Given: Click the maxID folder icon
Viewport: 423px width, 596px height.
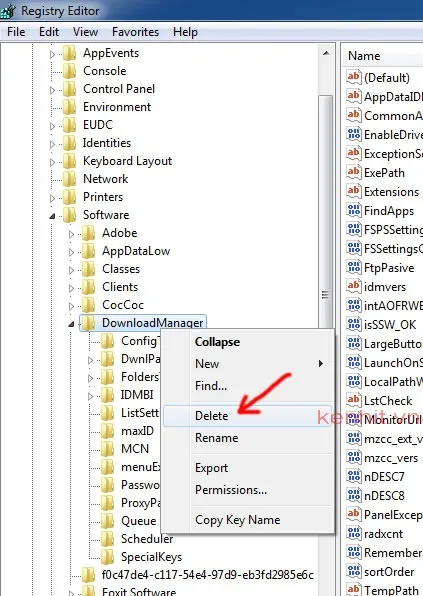Looking at the screenshot, I should (x=108, y=431).
